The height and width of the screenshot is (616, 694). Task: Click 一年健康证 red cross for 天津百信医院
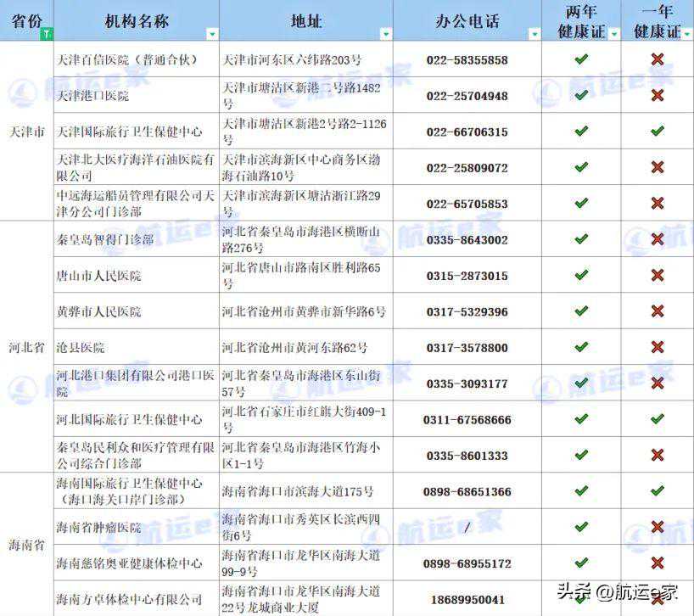657,59
